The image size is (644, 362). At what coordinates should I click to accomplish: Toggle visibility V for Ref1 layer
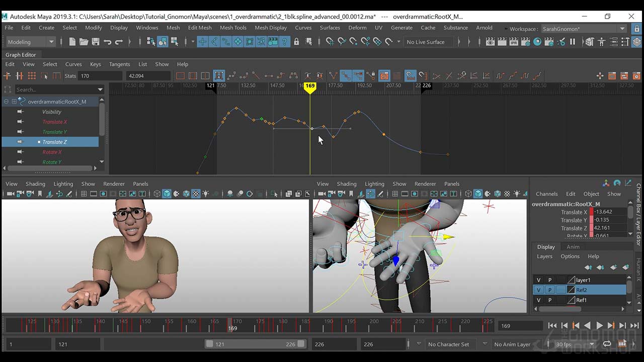pos(538,300)
